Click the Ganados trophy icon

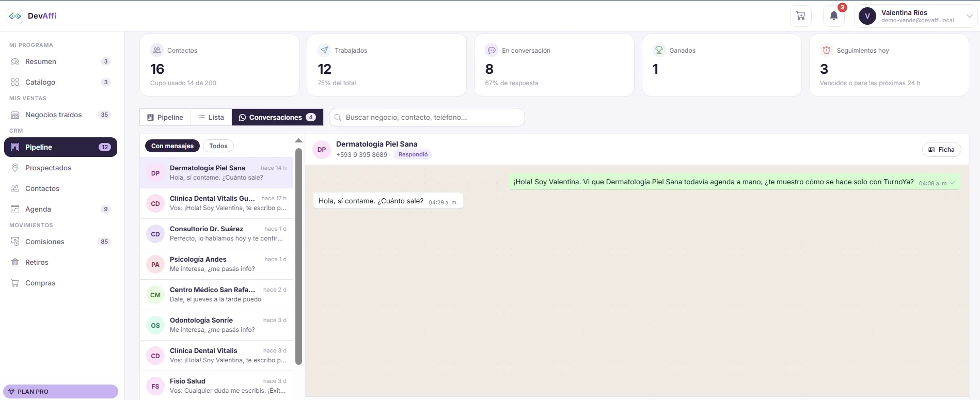659,50
